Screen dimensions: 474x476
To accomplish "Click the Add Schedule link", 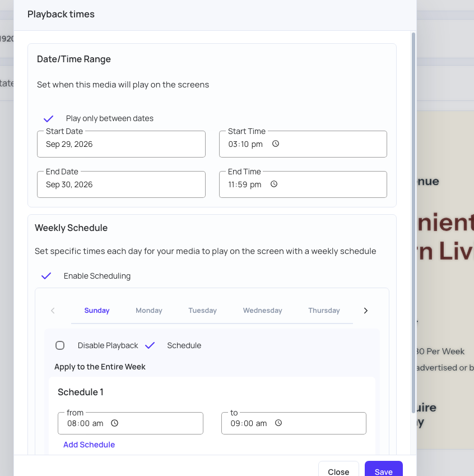I will tap(89, 445).
